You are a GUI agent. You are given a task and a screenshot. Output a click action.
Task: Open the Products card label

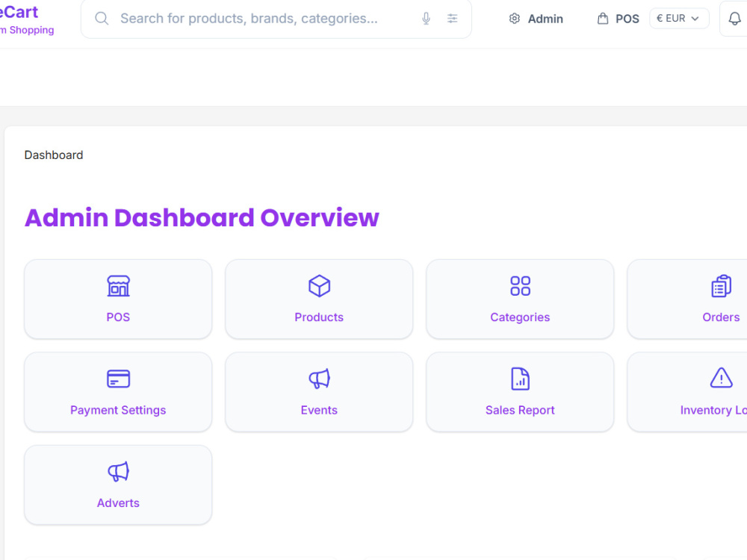click(319, 317)
